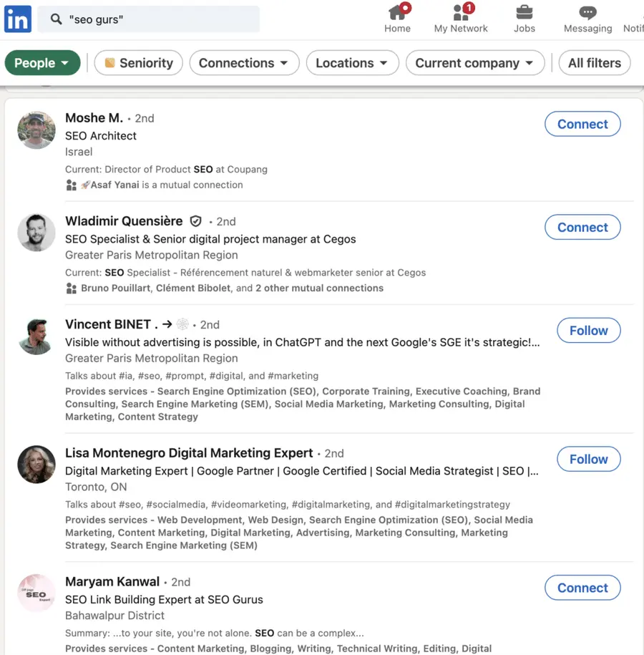Open the Jobs briefcase icon
644x655 pixels.
click(x=525, y=13)
